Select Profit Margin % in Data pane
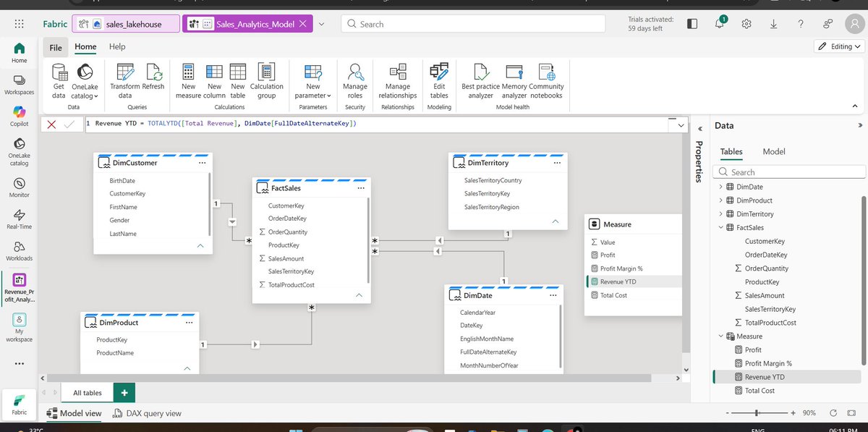The image size is (868, 432). (768, 363)
